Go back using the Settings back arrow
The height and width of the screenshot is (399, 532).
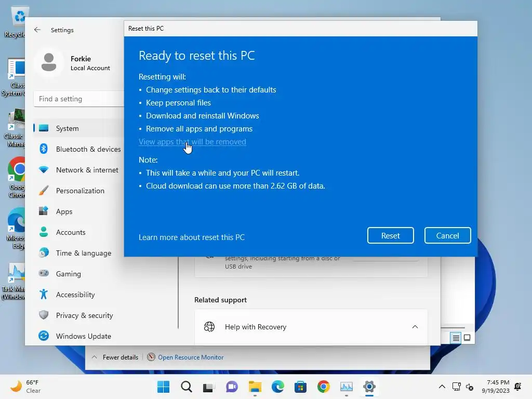tap(37, 30)
